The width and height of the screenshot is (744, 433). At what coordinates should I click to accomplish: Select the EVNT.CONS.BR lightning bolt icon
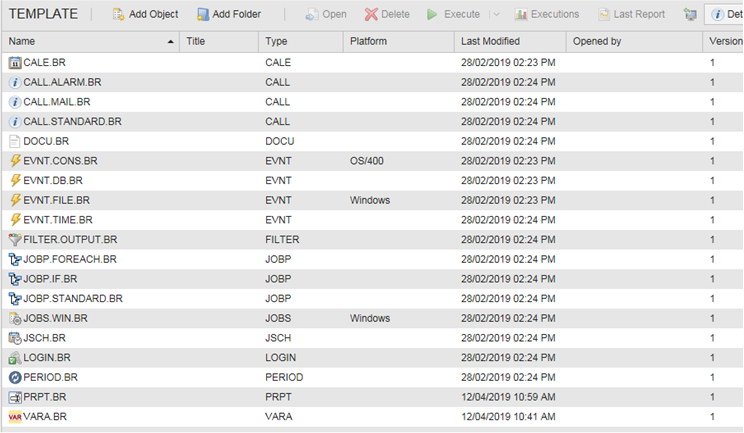15,161
